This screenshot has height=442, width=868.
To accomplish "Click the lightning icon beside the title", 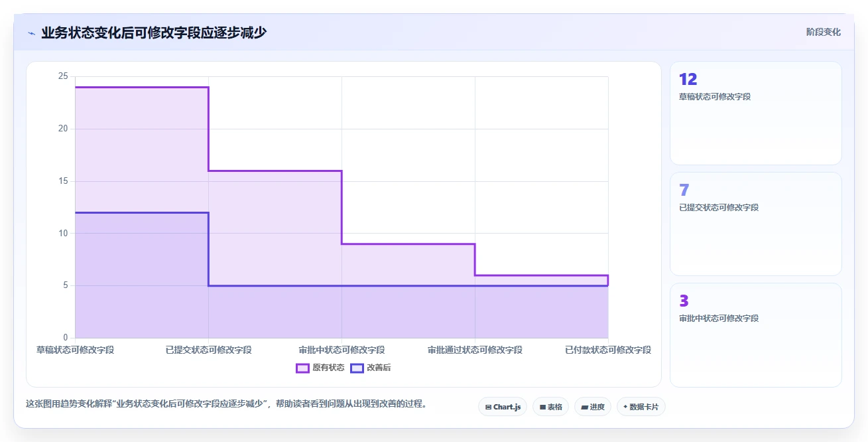I will tap(31, 33).
